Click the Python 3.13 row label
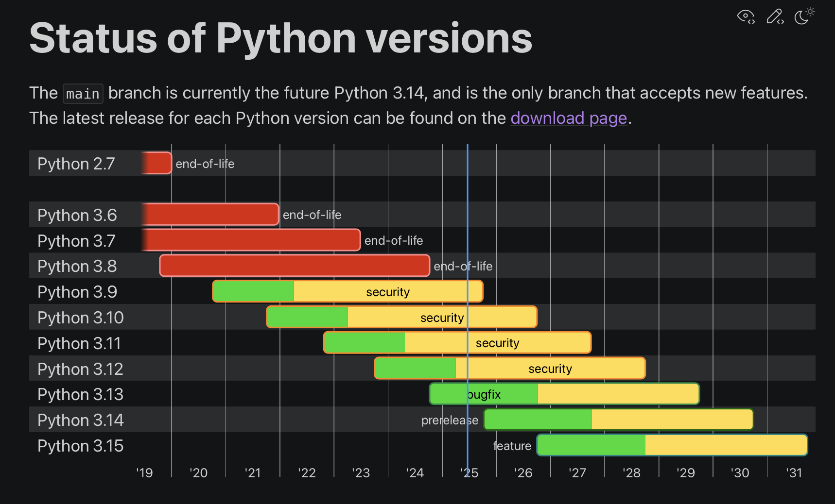 click(80, 394)
